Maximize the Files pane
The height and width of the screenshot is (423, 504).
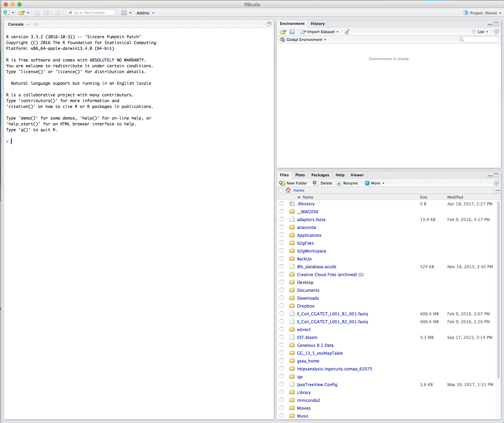[496, 175]
